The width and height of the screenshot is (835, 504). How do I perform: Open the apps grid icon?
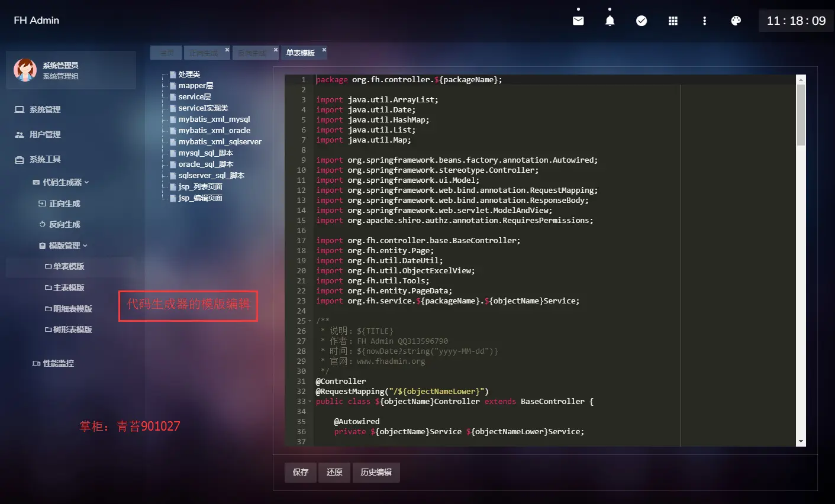pyautogui.click(x=673, y=21)
